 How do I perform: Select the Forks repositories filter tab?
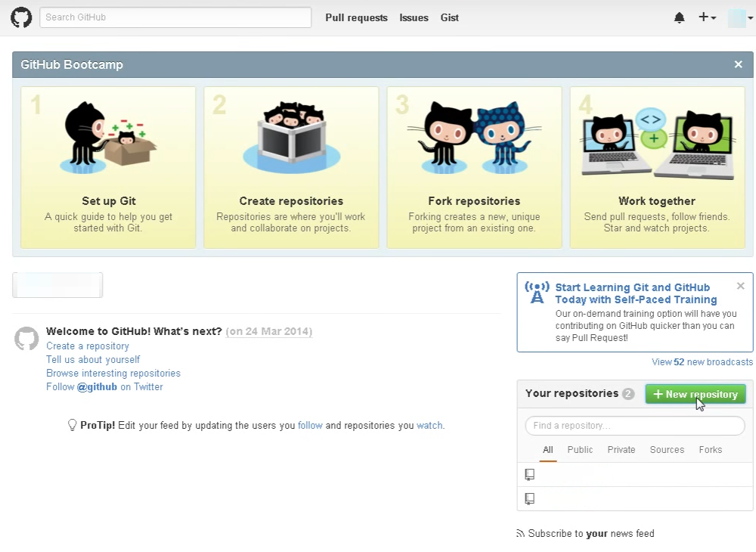coord(710,450)
